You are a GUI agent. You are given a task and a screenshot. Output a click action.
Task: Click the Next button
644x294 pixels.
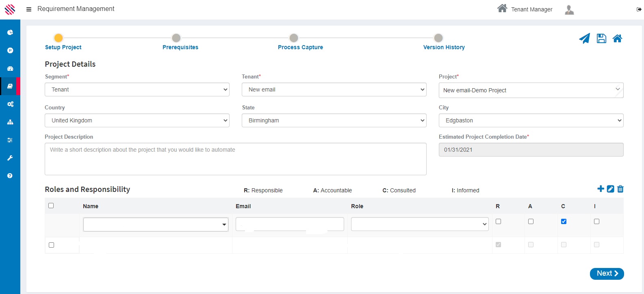coord(607,274)
